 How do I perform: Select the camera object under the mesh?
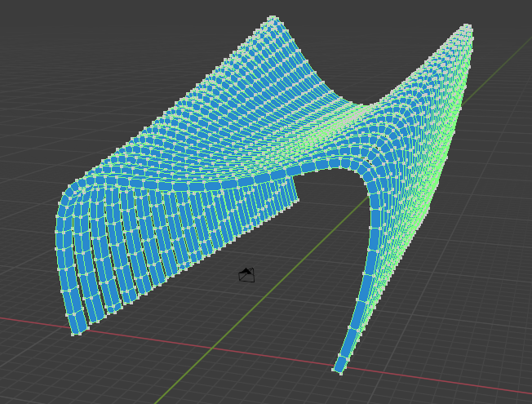246,275
